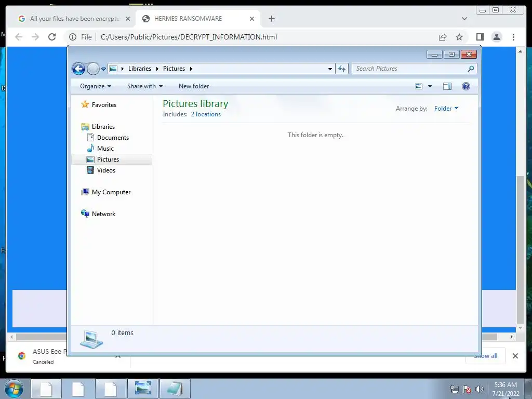Click the search magnifier icon
The height and width of the screenshot is (399, 532).
tap(471, 69)
